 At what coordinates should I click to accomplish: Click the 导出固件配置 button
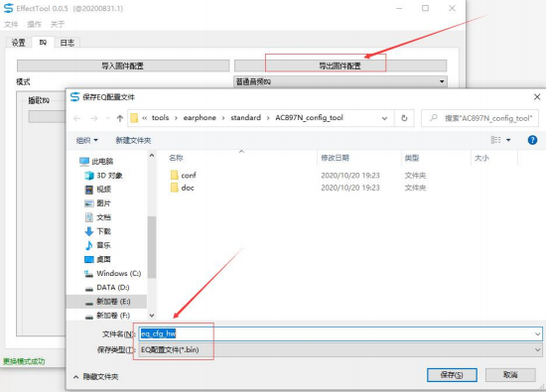(x=341, y=65)
